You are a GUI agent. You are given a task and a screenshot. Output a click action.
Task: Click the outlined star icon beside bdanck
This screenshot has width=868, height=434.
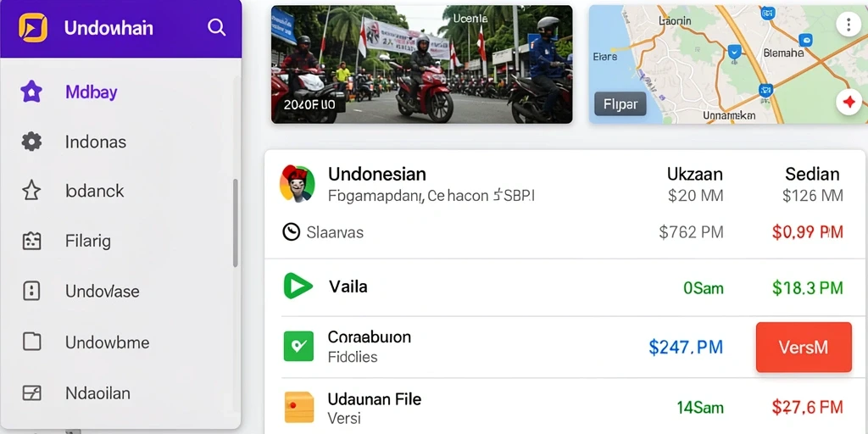[31, 191]
